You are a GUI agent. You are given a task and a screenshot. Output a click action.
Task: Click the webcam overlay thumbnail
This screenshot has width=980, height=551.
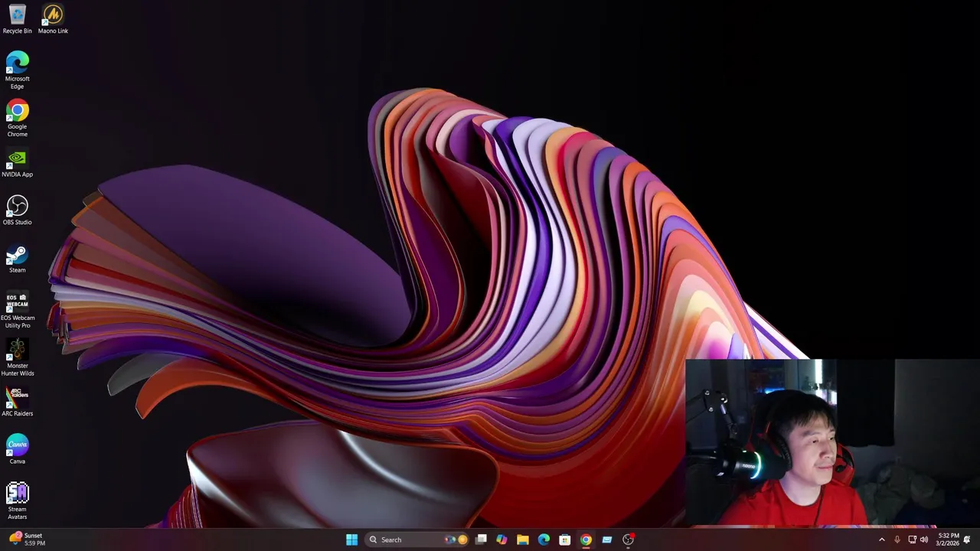tap(832, 443)
